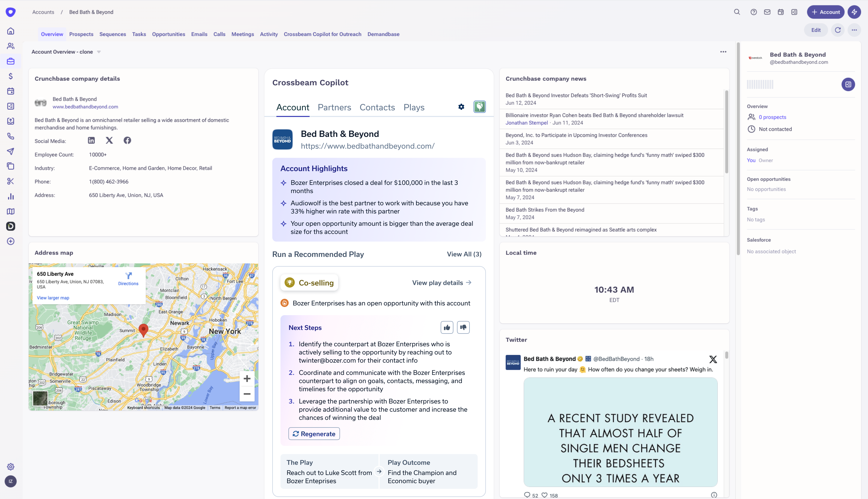Select the Contacts tab in Crossbeam Copilot
Viewport: 868px width, 499px height.
[x=377, y=108]
